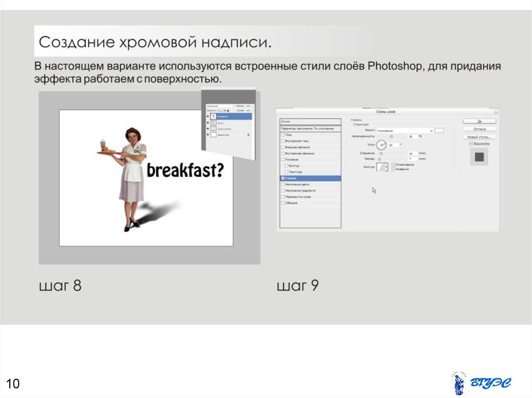Enable Текстура sub-option checkbox
This screenshot has width=532, height=398.
tap(287, 172)
